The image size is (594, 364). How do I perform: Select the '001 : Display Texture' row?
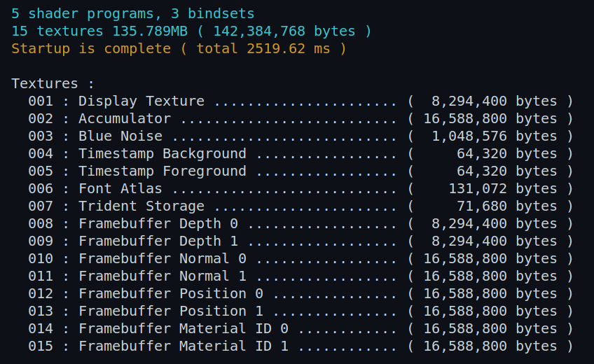tap(301, 101)
